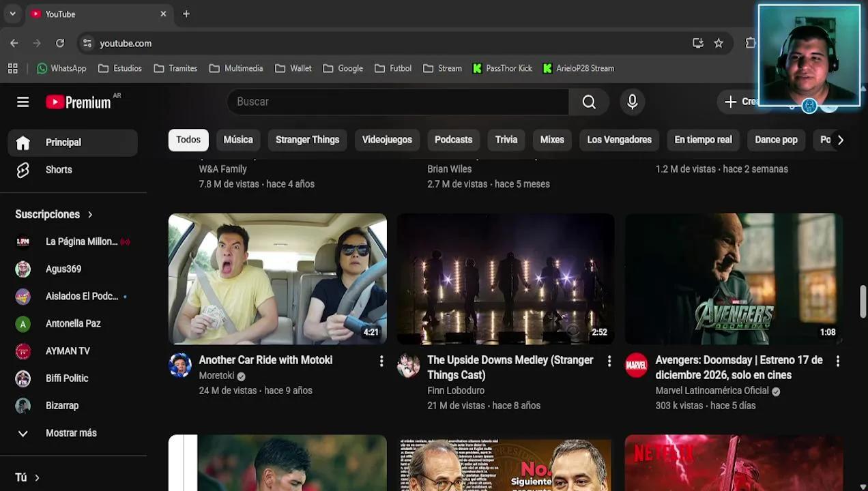This screenshot has width=868, height=491.
Task: Select the Podcasts filter chip
Action: coord(453,140)
